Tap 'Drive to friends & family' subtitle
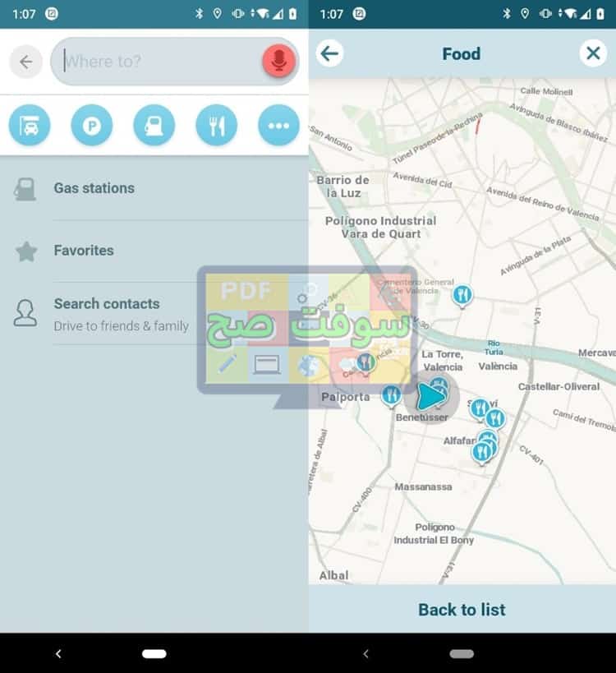 pyautogui.click(x=121, y=326)
